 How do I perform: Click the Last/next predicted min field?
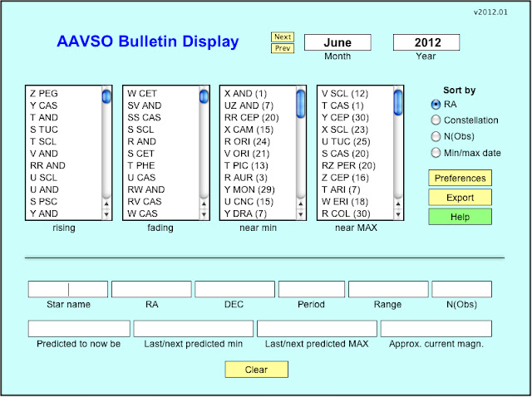click(x=194, y=329)
